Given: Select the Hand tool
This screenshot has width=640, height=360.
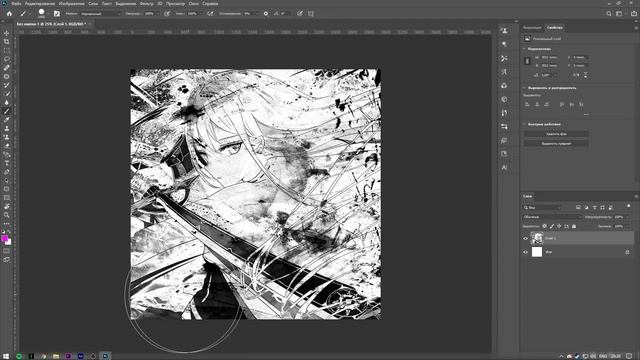Looking at the screenshot, I should pyautogui.click(x=7, y=206).
